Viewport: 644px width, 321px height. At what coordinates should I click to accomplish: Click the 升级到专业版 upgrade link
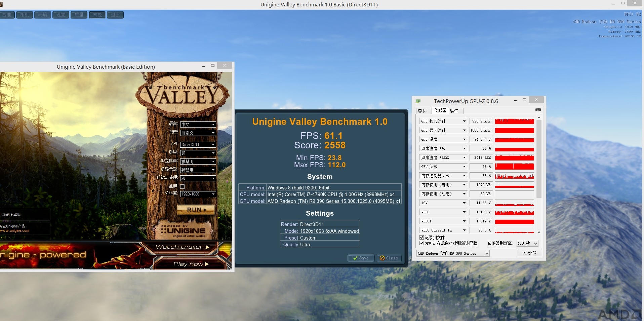point(10,214)
